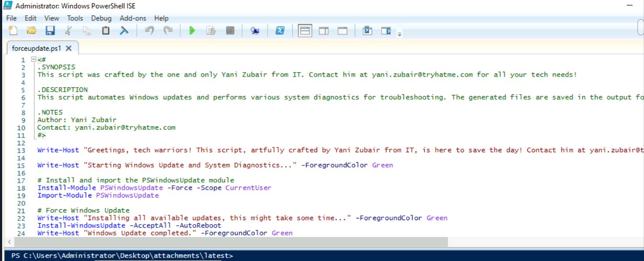Image resolution: width=644 pixels, height=261 pixels.
Task: Open an existing script
Action: [x=31, y=30]
